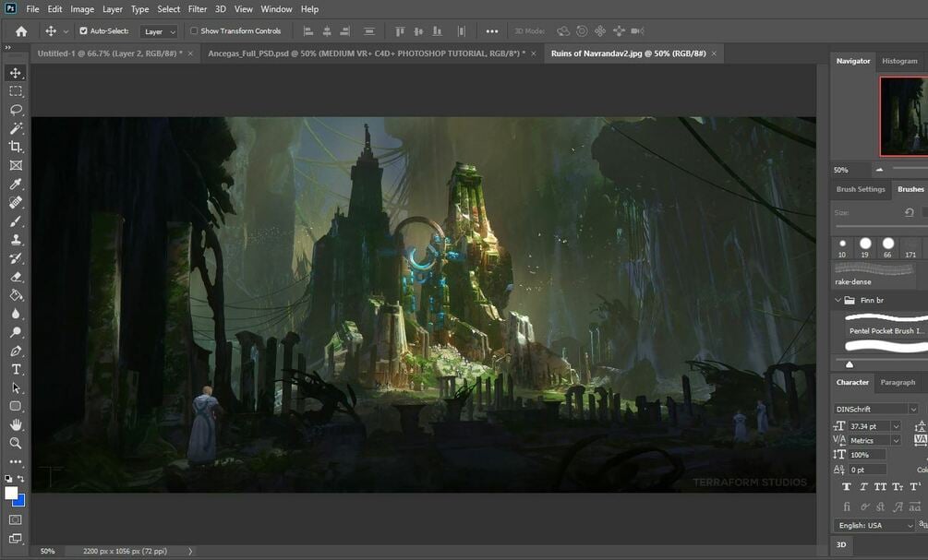Open the English: USA language dropdown
This screenshot has height=560, width=928.
point(874,525)
